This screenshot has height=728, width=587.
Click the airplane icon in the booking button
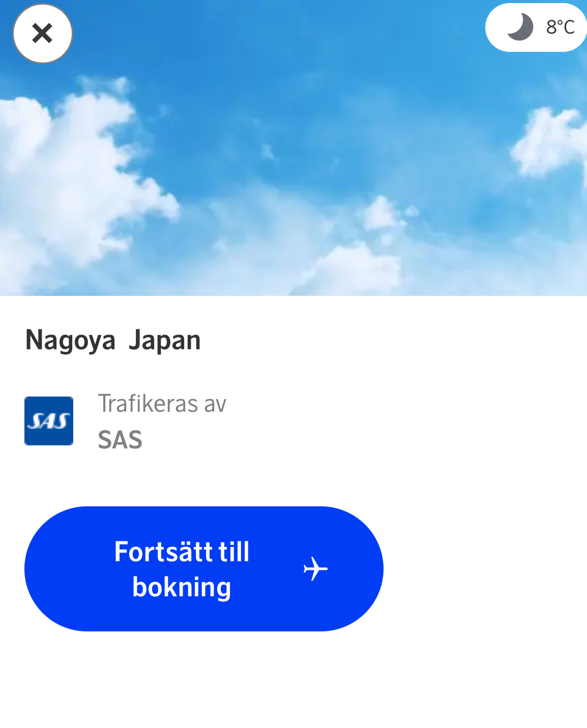coord(315,568)
